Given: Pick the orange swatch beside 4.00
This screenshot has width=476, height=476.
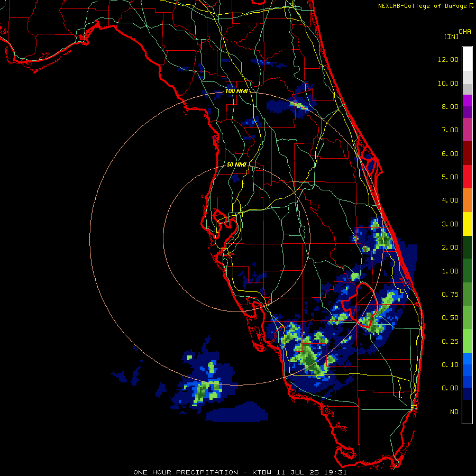Looking at the screenshot, I should (x=467, y=200).
